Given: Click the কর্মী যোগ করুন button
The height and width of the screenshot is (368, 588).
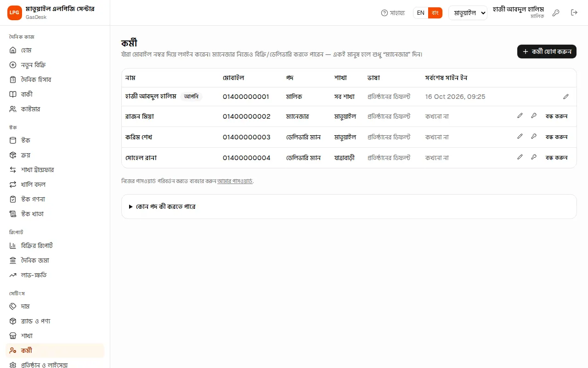Looking at the screenshot, I should pyautogui.click(x=547, y=52).
